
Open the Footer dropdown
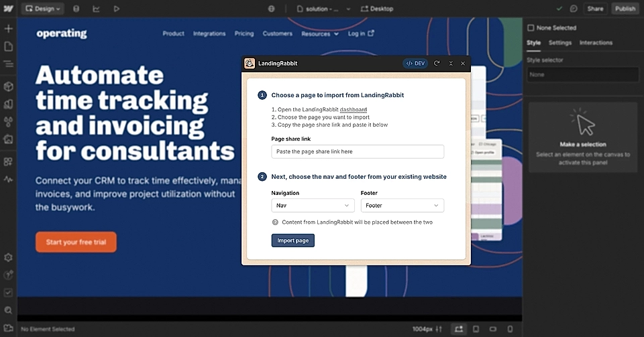(402, 206)
